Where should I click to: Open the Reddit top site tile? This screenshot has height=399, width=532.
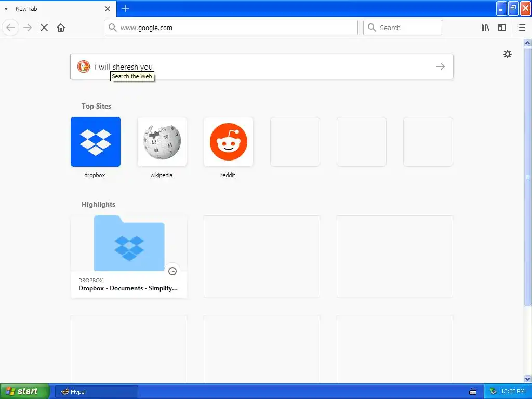point(229,142)
